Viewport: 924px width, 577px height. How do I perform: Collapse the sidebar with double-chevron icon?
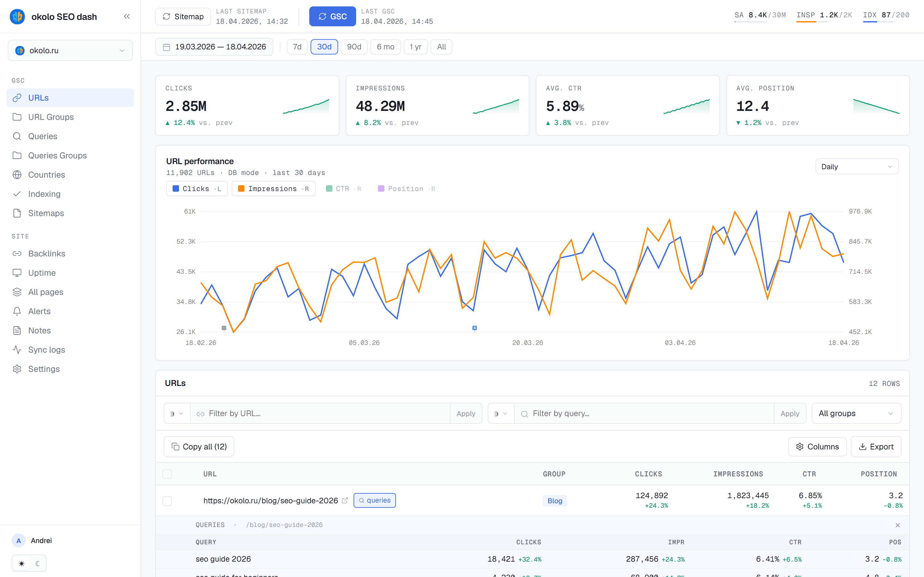click(x=127, y=16)
